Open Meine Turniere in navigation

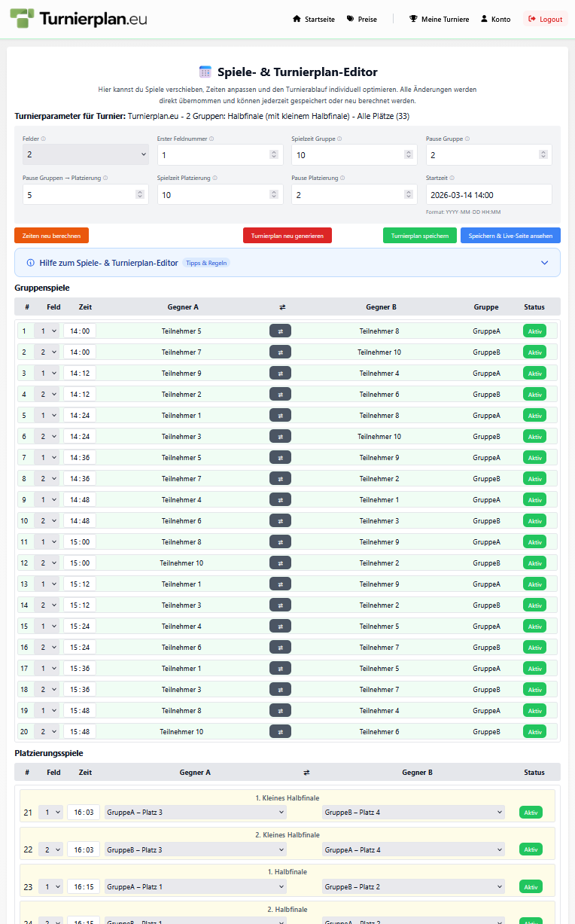point(439,19)
